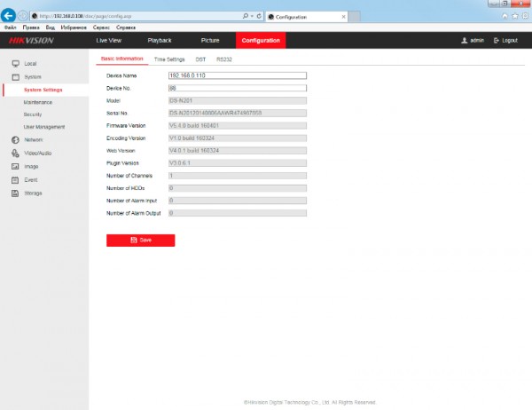Click the browser back arrow button
The image size is (532, 410).
click(8, 16)
